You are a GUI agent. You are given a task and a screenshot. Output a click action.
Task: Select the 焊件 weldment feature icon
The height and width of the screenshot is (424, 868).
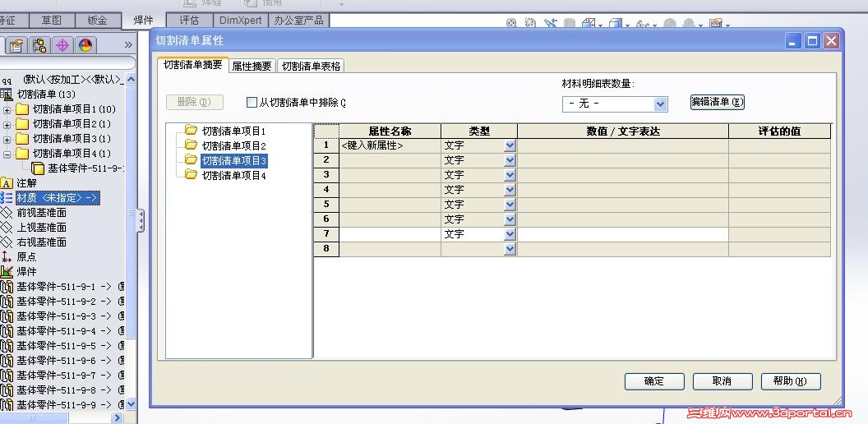(x=6, y=272)
